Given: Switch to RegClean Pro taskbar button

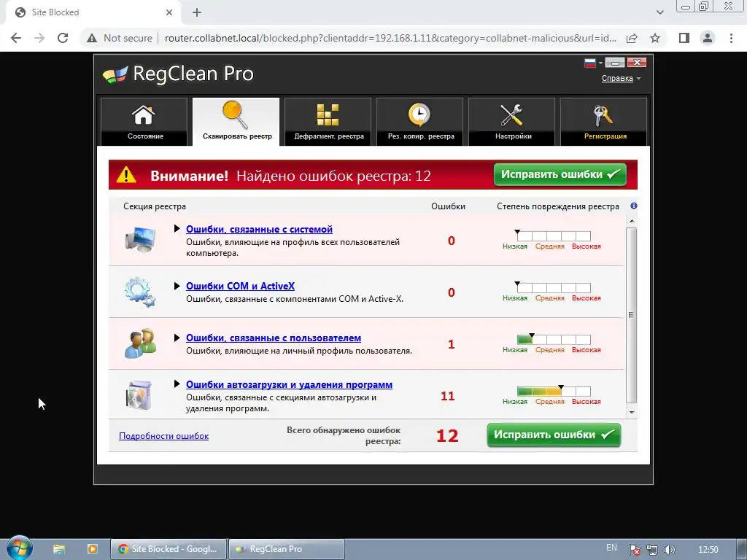Looking at the screenshot, I should coord(286,549).
